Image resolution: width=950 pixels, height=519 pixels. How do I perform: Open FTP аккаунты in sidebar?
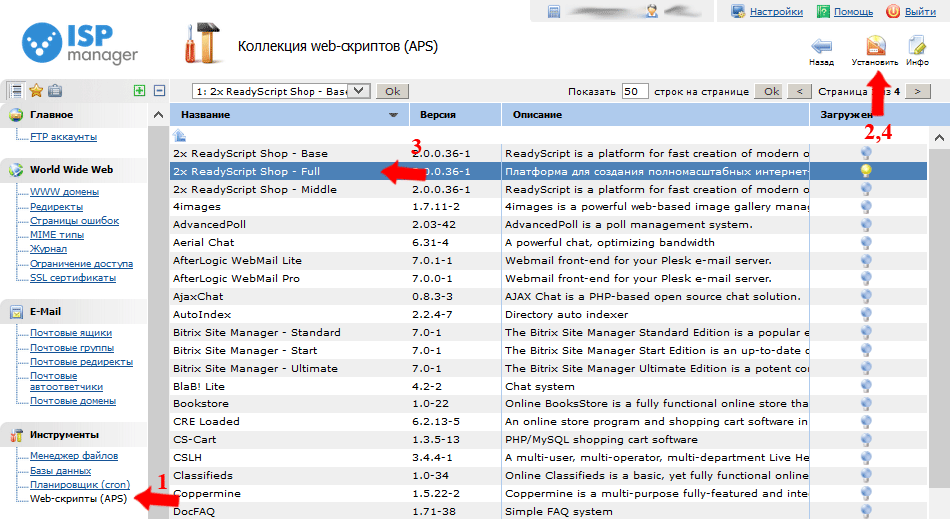[x=64, y=137]
